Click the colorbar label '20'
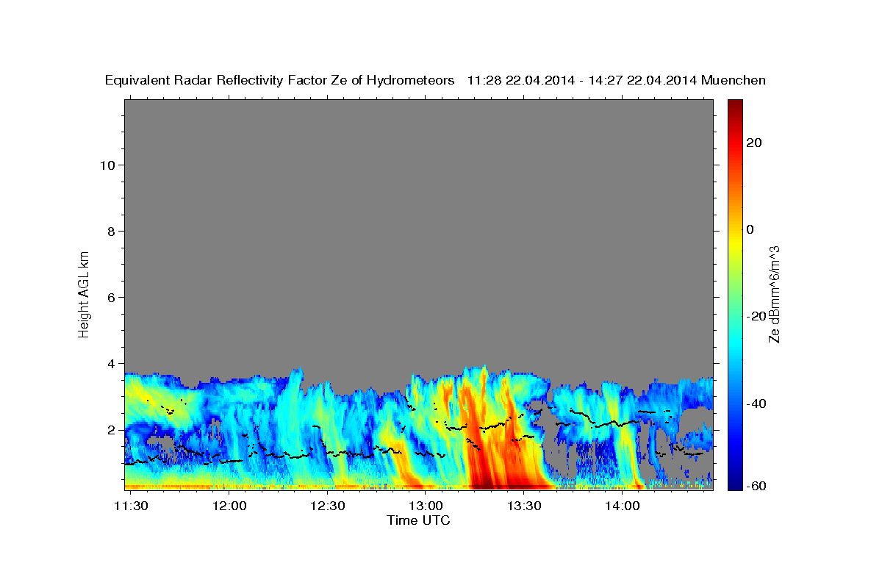The image size is (882, 588). point(753,143)
